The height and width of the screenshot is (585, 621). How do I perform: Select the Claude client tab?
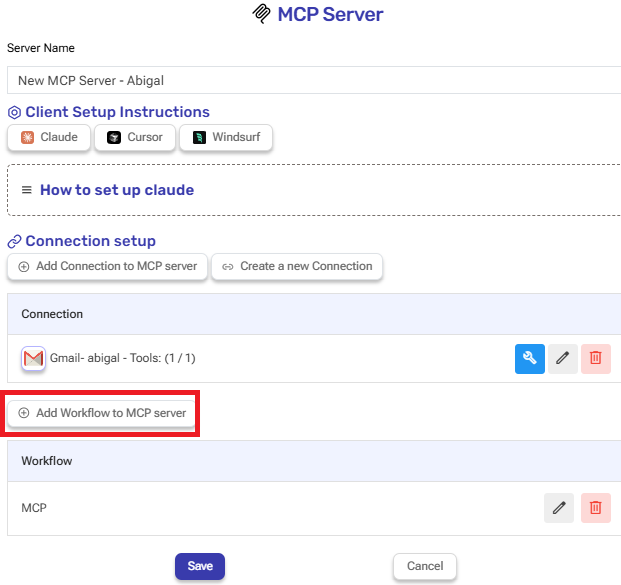click(49, 137)
